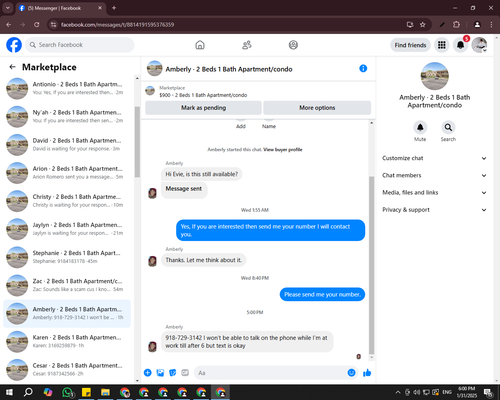Open Christy's apartment conversation

67,201
